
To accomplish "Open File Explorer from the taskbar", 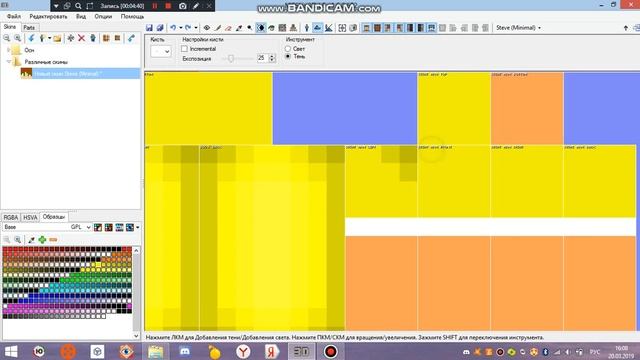I will tap(156, 351).
